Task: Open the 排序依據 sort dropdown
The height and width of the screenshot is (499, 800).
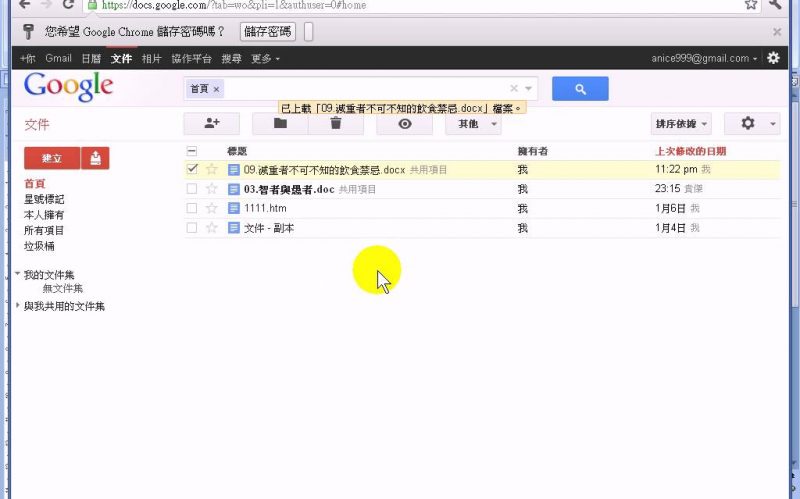Action: 680,124
